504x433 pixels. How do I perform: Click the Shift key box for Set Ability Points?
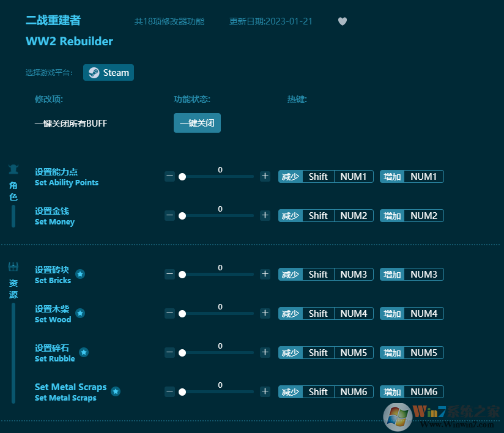pyautogui.click(x=318, y=177)
